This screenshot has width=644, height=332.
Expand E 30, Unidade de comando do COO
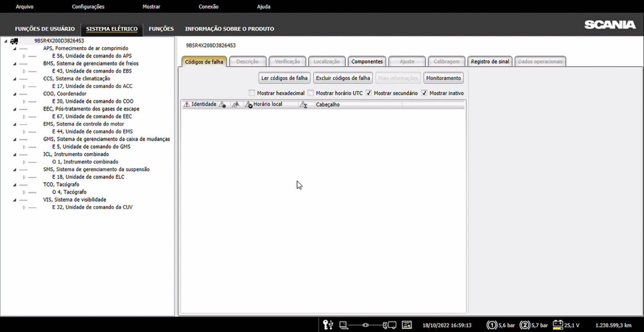point(25,101)
